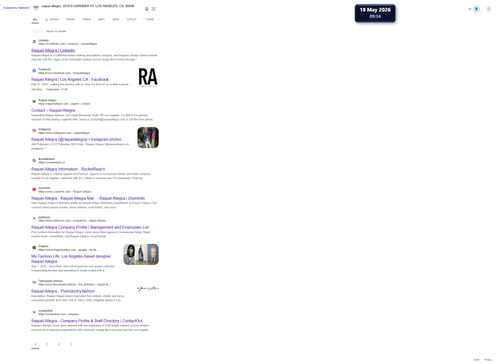Open the COPILOT tab
This screenshot has width=500, height=364.
132,19
